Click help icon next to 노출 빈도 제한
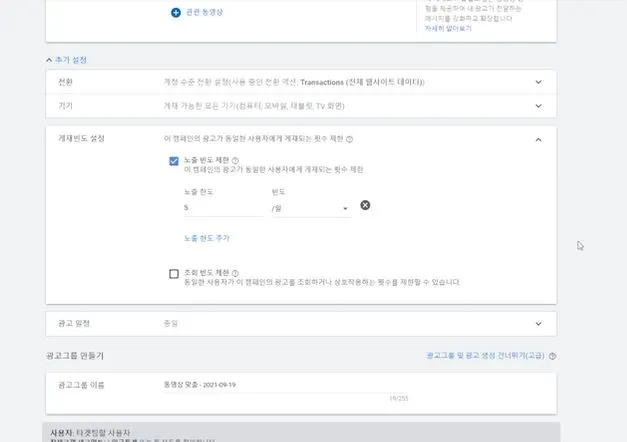The width and height of the screenshot is (627, 442). tap(235, 160)
